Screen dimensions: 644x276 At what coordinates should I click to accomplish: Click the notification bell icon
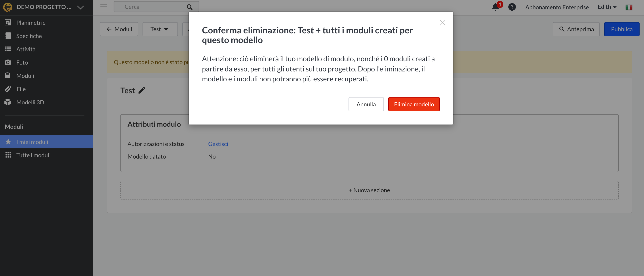pos(495,7)
